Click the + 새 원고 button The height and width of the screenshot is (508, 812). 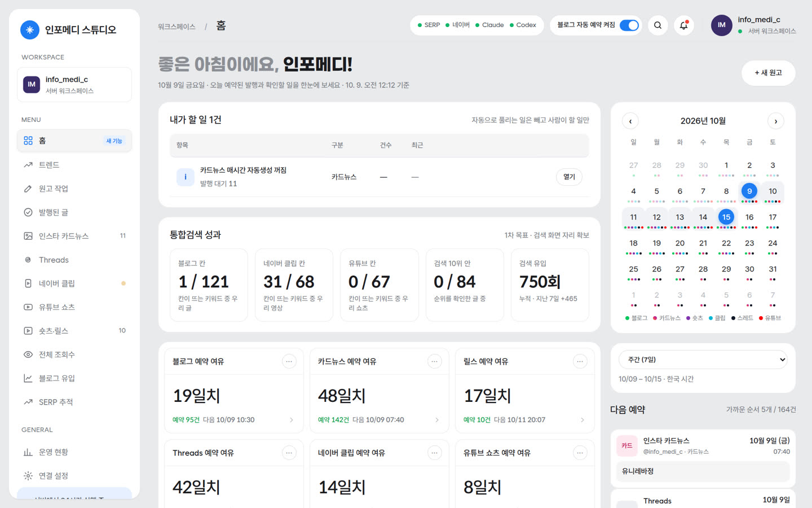click(769, 73)
